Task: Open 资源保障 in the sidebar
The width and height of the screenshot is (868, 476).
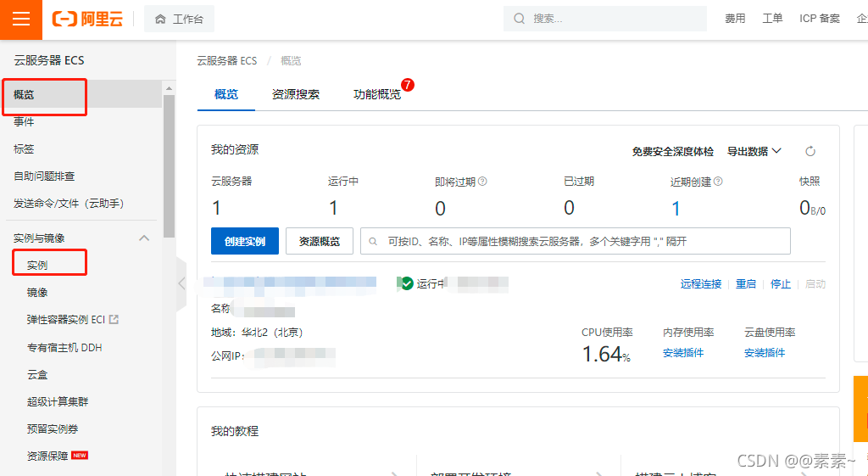Action: click(x=47, y=456)
